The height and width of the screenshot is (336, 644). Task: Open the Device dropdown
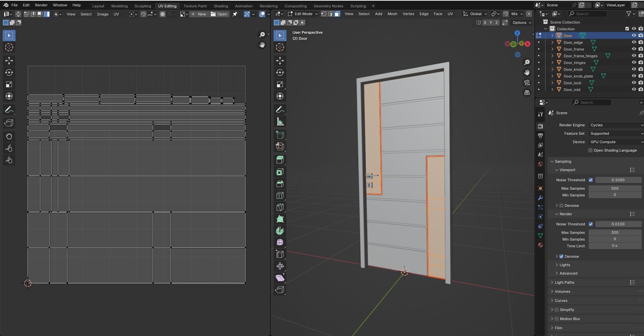616,142
